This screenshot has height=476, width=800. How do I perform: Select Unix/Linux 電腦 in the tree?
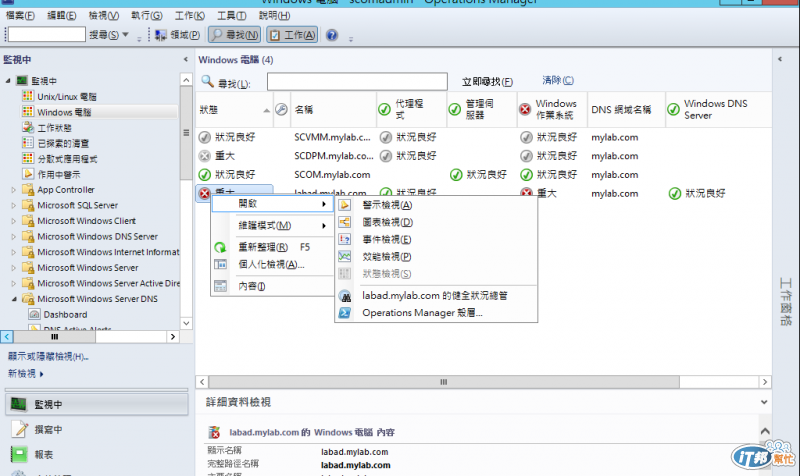66,96
